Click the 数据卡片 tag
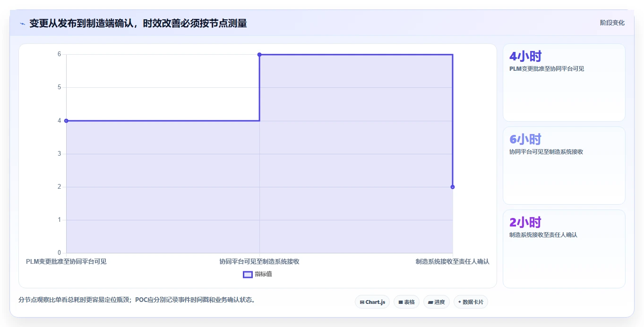 click(x=471, y=302)
